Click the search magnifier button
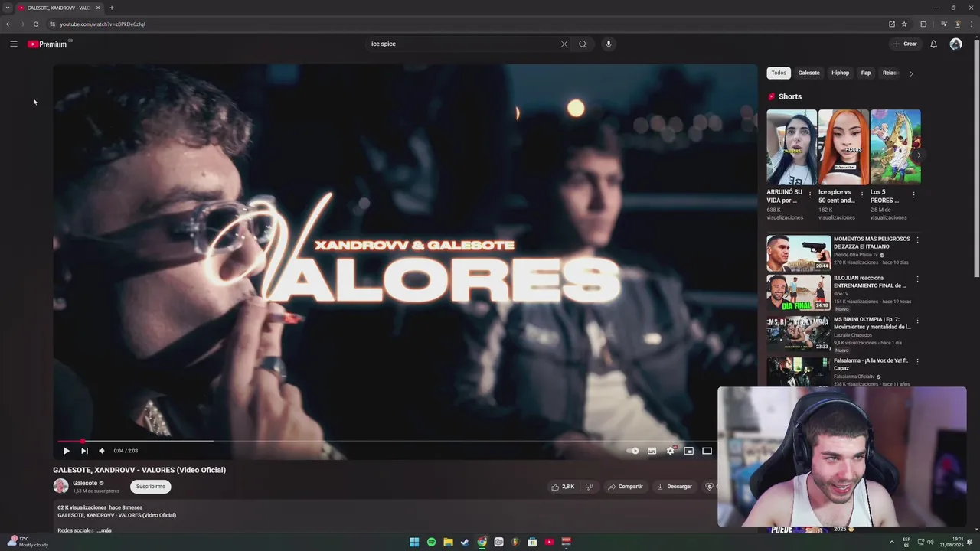 (x=583, y=44)
